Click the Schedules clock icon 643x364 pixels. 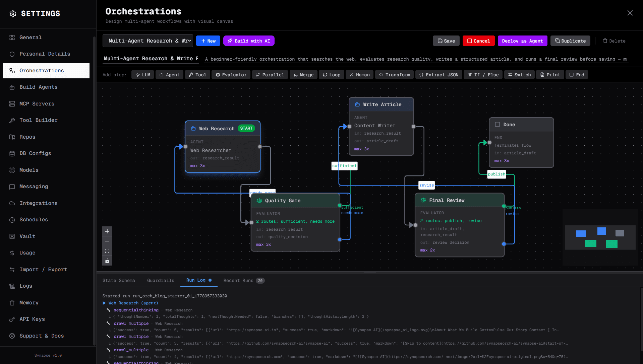tap(12, 220)
